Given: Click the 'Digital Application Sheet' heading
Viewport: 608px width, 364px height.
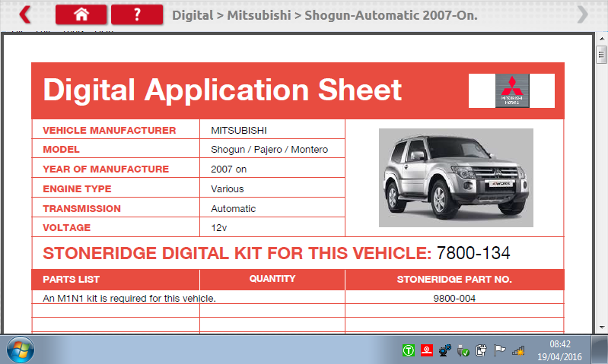Looking at the screenshot, I should tap(222, 90).
